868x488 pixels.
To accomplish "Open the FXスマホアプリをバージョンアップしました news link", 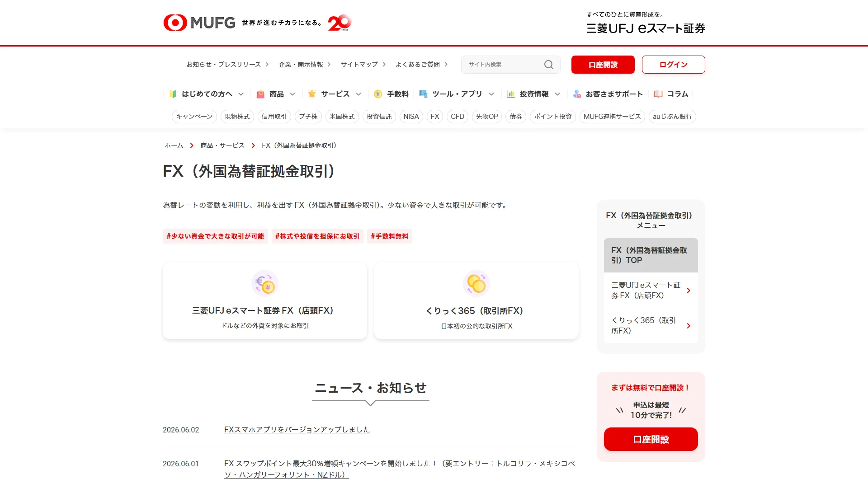I will point(297,430).
